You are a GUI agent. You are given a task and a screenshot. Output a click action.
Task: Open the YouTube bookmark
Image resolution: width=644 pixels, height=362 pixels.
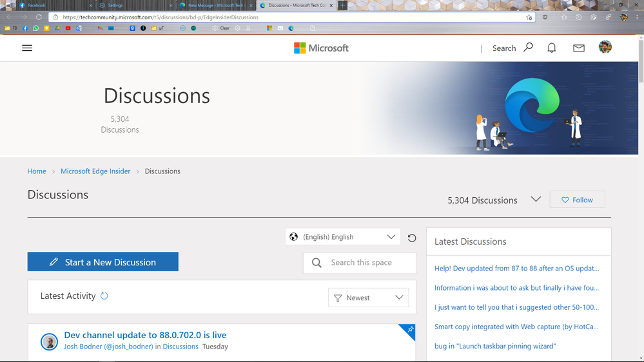coord(68,28)
